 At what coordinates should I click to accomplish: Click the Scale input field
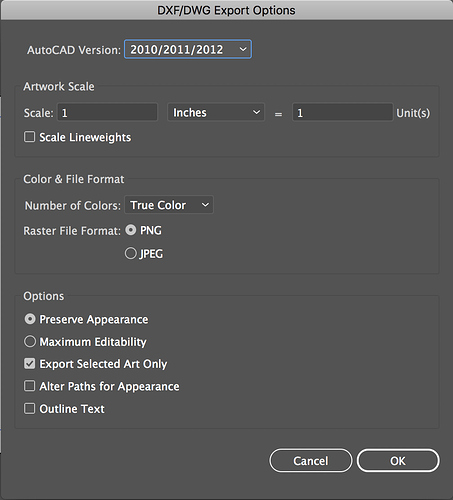click(107, 112)
